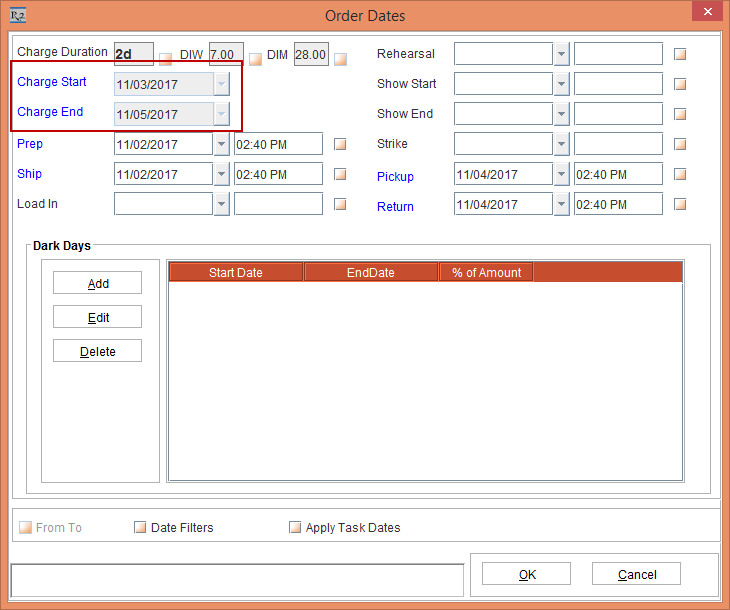Click the Start Date column header
Image resolution: width=730 pixels, height=610 pixels.
pos(236,272)
